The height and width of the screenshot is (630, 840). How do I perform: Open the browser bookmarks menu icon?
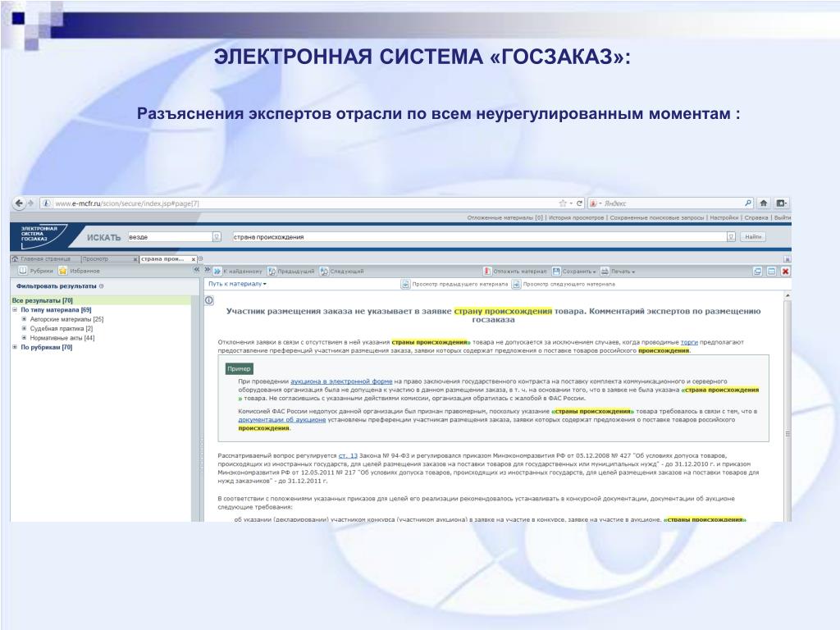pyautogui.click(x=782, y=203)
